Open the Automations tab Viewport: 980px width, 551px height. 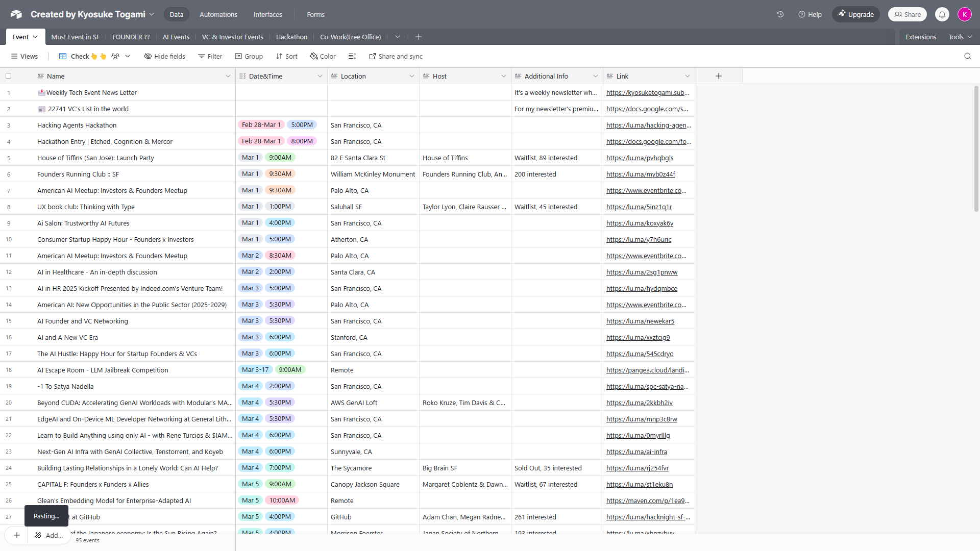[218, 14]
